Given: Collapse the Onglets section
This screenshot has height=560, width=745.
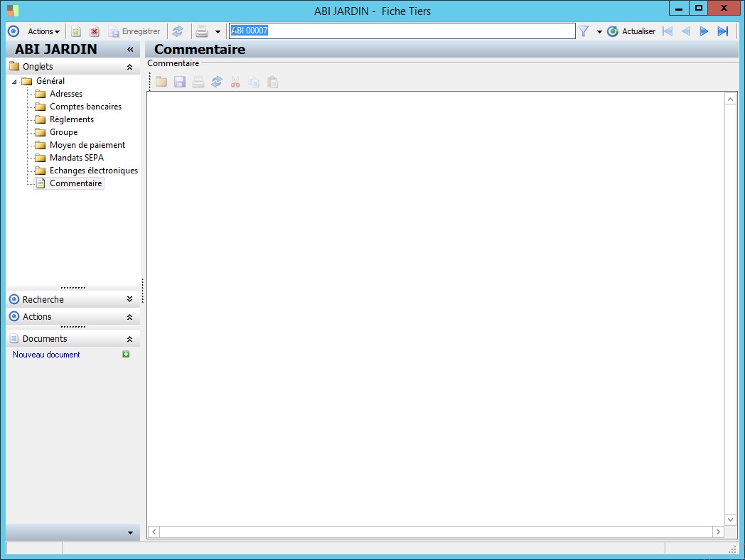Looking at the screenshot, I should pyautogui.click(x=129, y=67).
